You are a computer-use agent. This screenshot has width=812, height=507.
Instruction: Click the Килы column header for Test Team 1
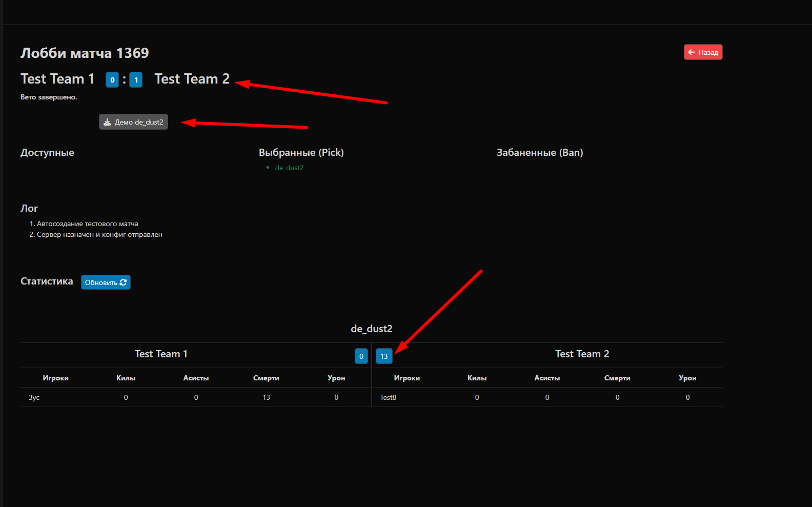(x=126, y=378)
